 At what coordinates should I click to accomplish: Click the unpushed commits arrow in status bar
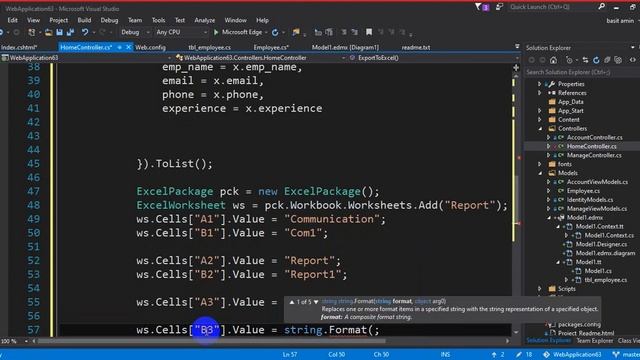coord(494,355)
